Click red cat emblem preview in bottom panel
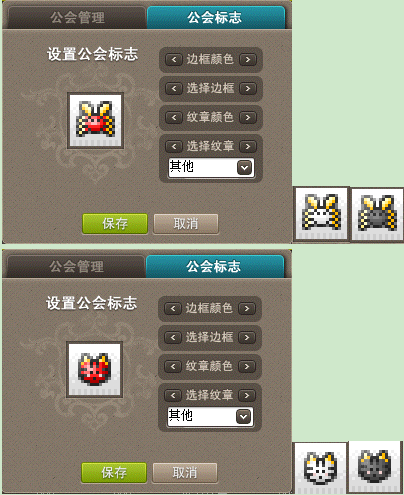Image resolution: width=404 pixels, height=495 pixels. (94, 369)
